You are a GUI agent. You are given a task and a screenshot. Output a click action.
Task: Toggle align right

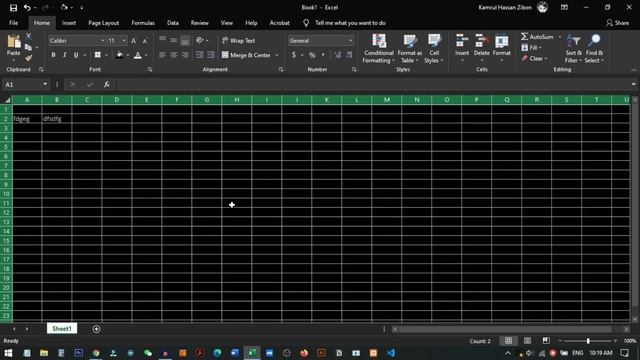point(185,55)
